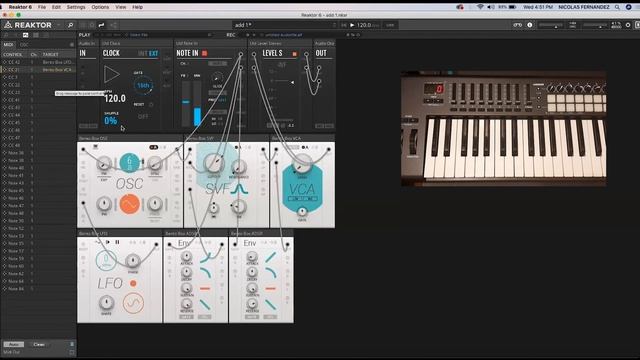Screen dimensions: 640x360
Task: Open the search magnifier in Reaktor toolbar
Action: pyautogui.click(x=70, y=25)
